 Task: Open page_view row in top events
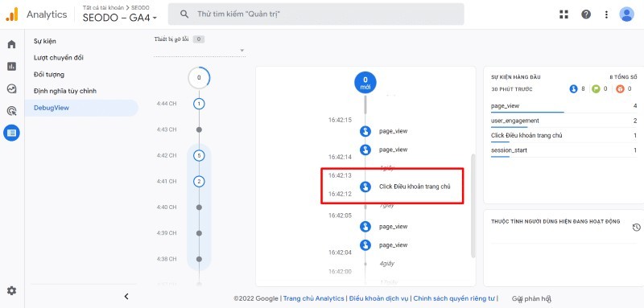click(x=564, y=106)
